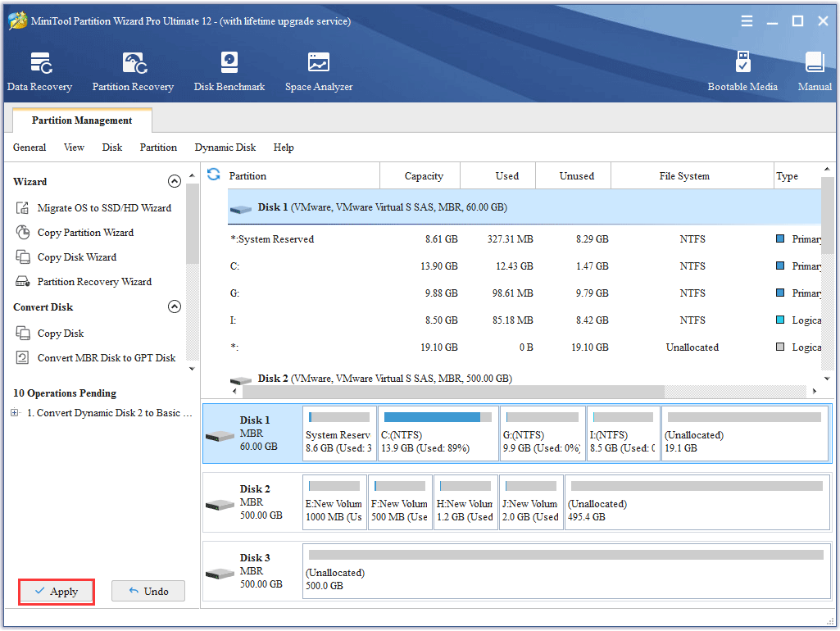Click the partition list horizontal scrollbar
Screen dimensions: 840x631
[453, 391]
